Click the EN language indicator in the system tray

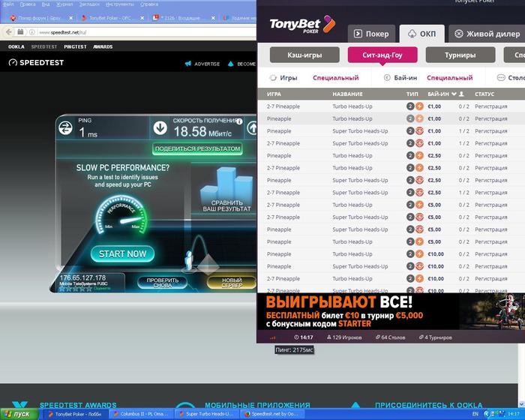475,414
